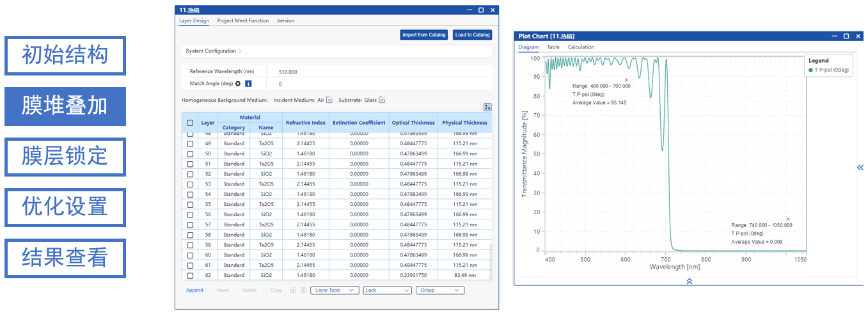Click the Import from Catalog button
This screenshot has width=868, height=316.
coord(423,35)
